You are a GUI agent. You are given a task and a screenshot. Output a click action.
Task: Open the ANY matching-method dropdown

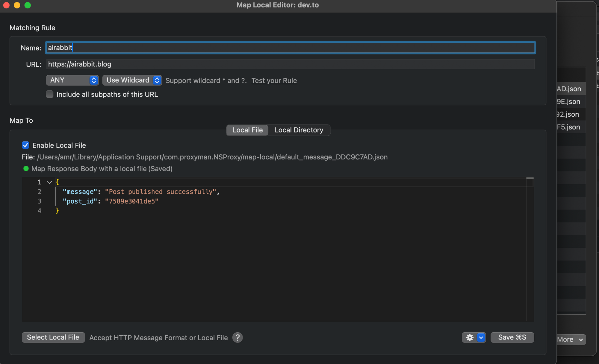tap(72, 80)
